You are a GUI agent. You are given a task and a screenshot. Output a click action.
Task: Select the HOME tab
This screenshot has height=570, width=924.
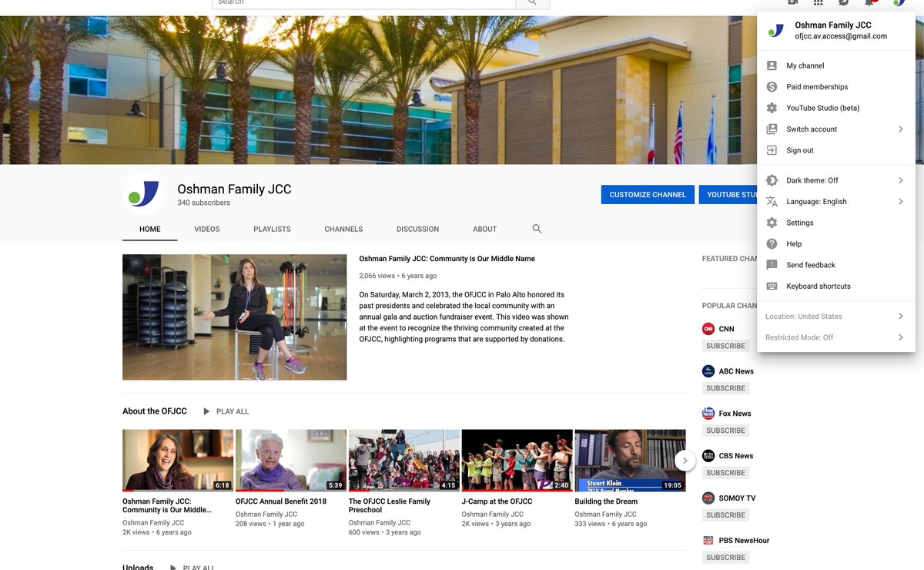pos(150,230)
